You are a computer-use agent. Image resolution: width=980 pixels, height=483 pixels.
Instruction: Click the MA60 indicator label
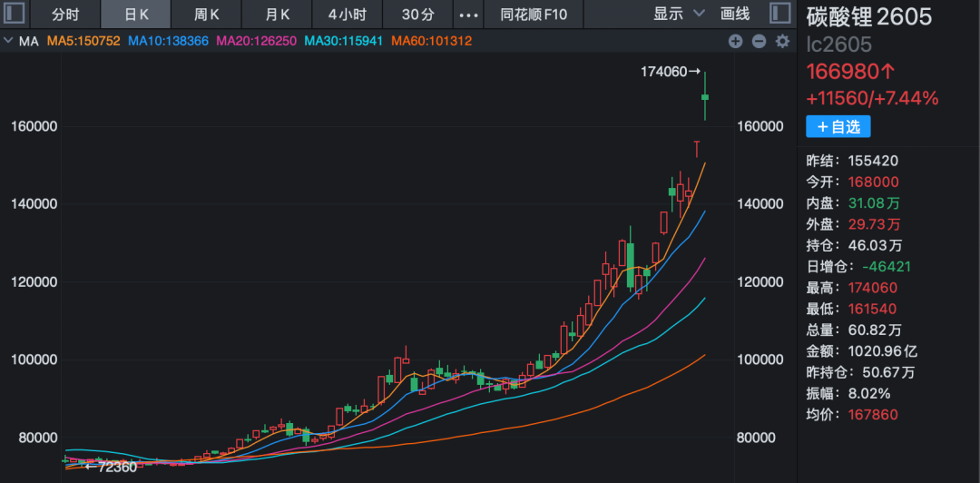click(x=431, y=41)
